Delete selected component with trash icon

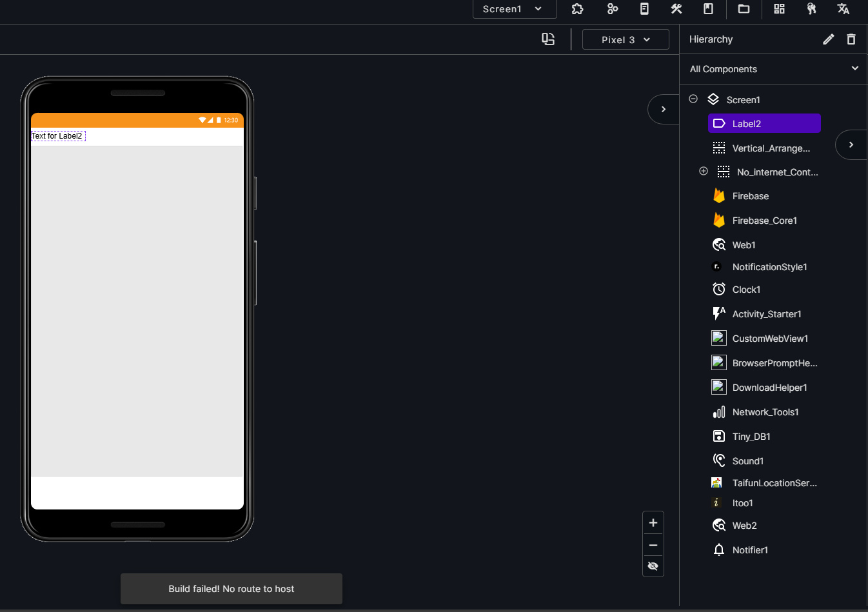851,39
